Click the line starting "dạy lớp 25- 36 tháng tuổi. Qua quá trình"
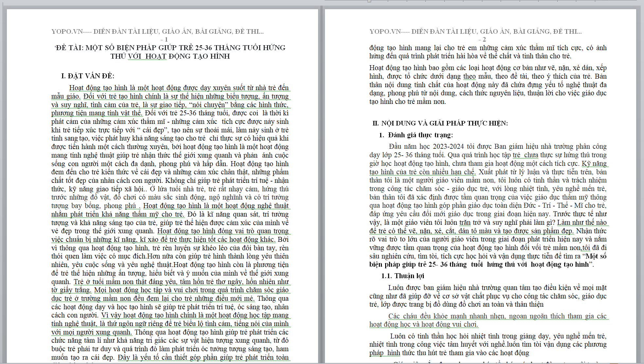Screen dimensions: 644x364 click(x=488, y=155)
